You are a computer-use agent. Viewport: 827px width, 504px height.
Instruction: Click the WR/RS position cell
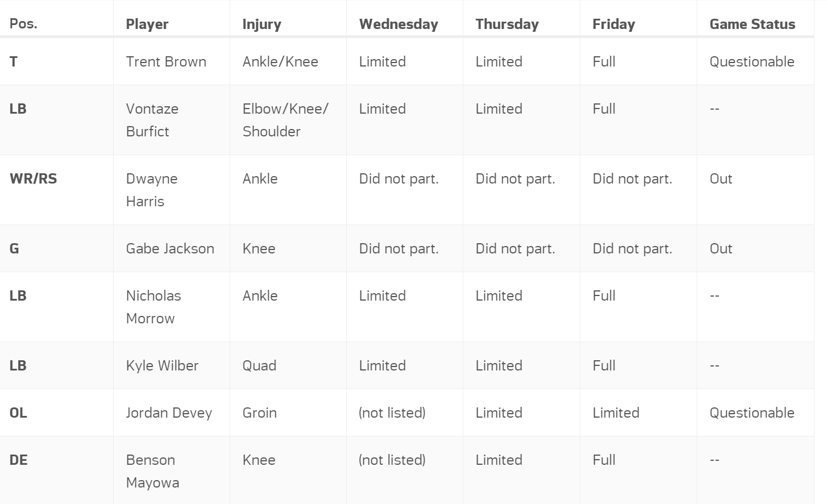[33, 178]
